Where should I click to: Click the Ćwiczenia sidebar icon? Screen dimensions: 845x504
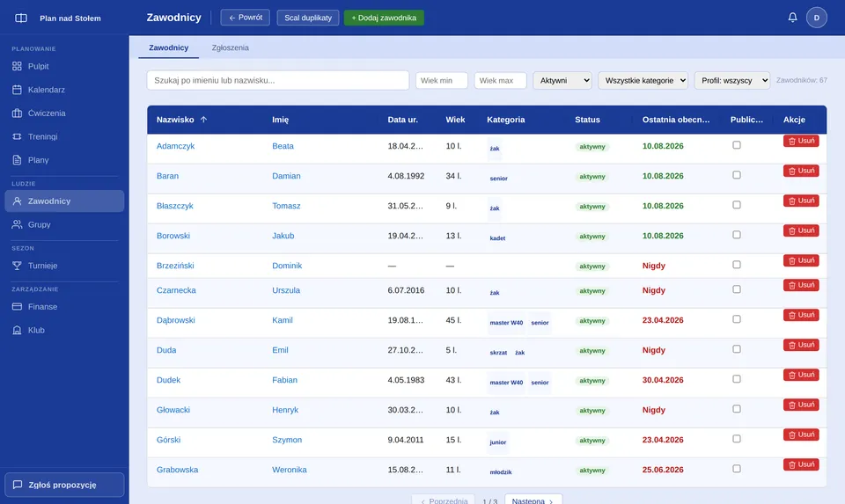pyautogui.click(x=18, y=113)
